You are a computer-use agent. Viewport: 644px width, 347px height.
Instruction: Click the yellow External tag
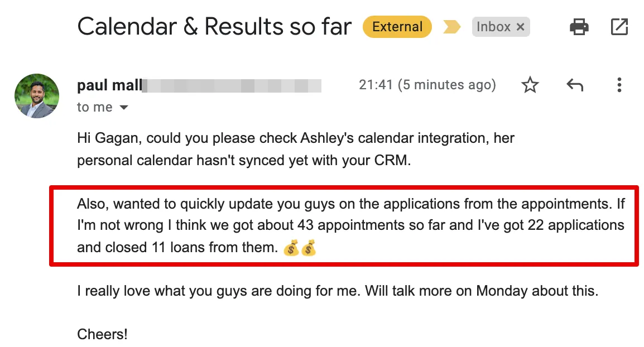coord(397,27)
